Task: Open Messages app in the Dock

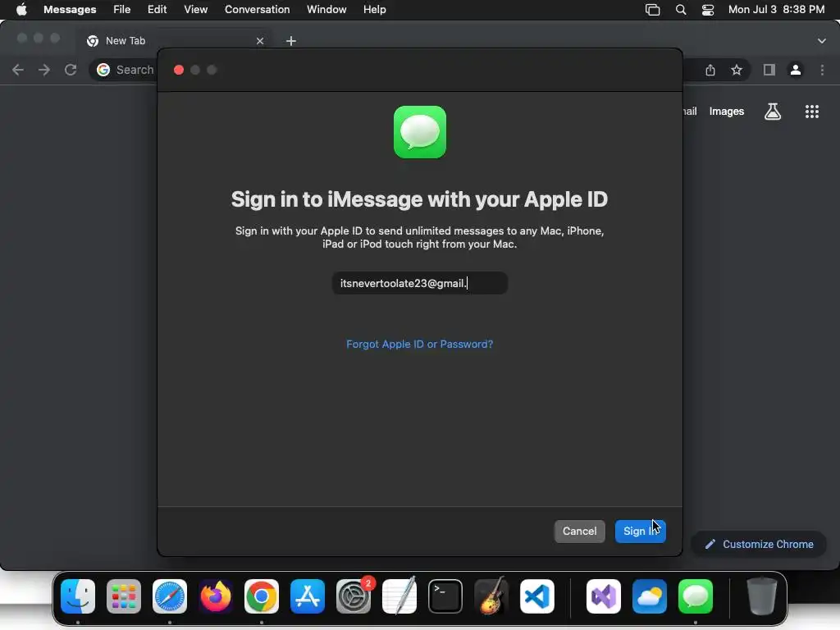Action: point(696,596)
